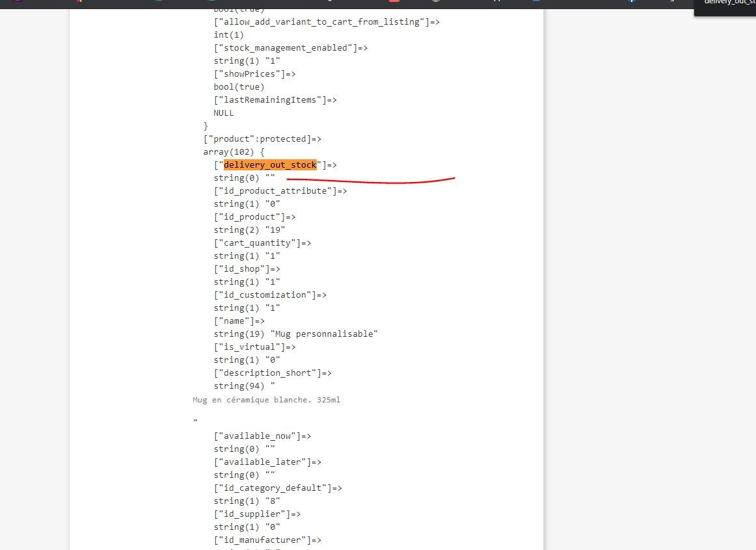The image size is (756, 550).
Task: Select the id_customization key
Action: click(270, 295)
